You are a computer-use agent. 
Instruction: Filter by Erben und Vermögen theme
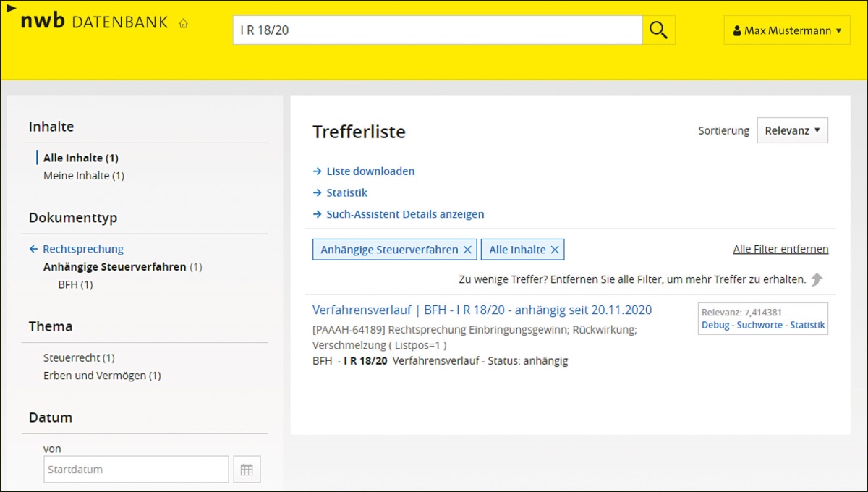pos(101,376)
